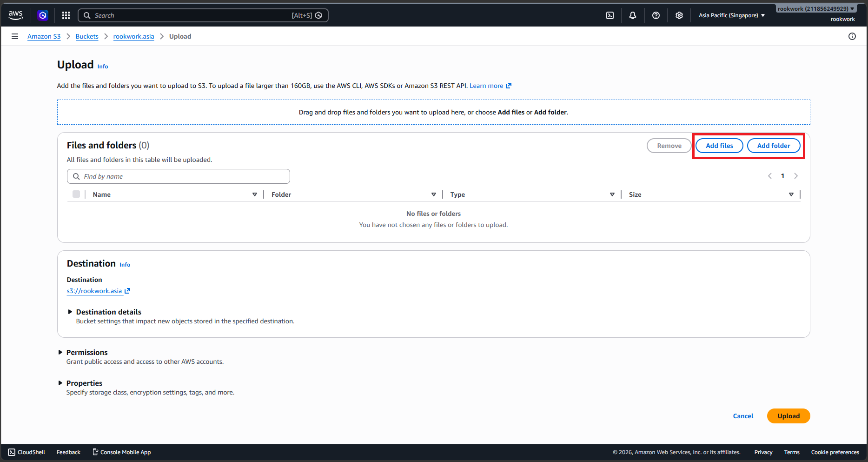Launch CloudShell from the top bar icon
Image resolution: width=868 pixels, height=462 pixels.
[610, 15]
